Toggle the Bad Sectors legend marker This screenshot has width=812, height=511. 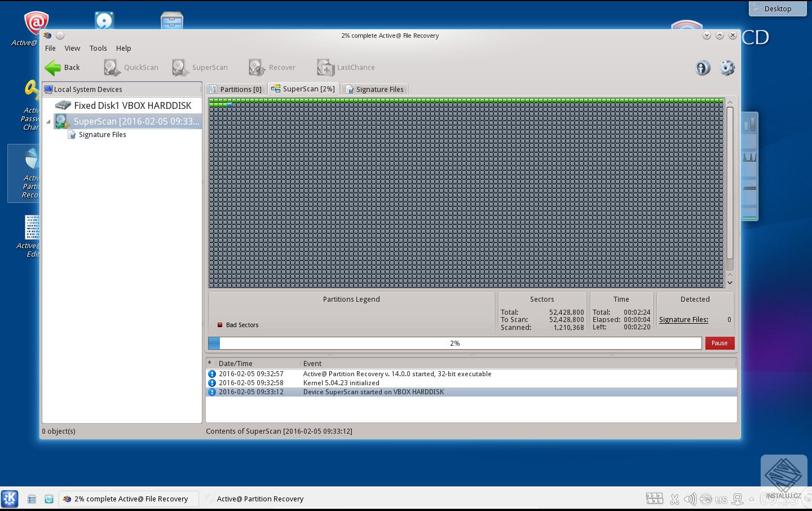220,325
